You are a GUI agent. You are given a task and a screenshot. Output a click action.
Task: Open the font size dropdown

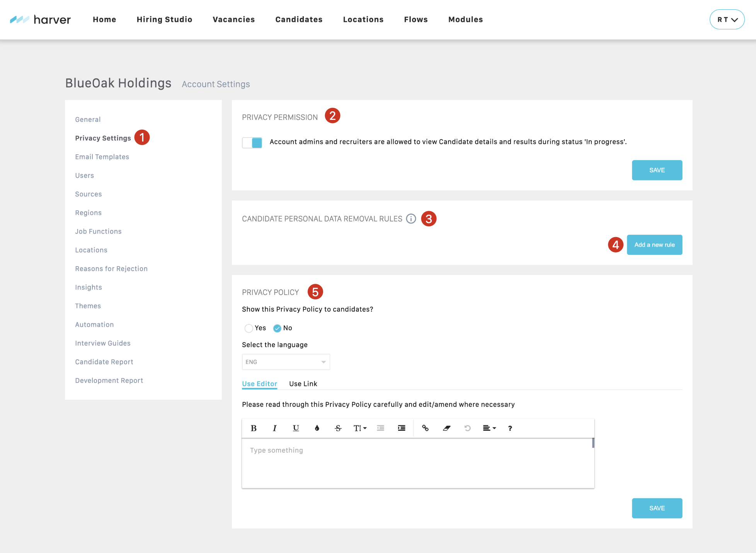(360, 428)
